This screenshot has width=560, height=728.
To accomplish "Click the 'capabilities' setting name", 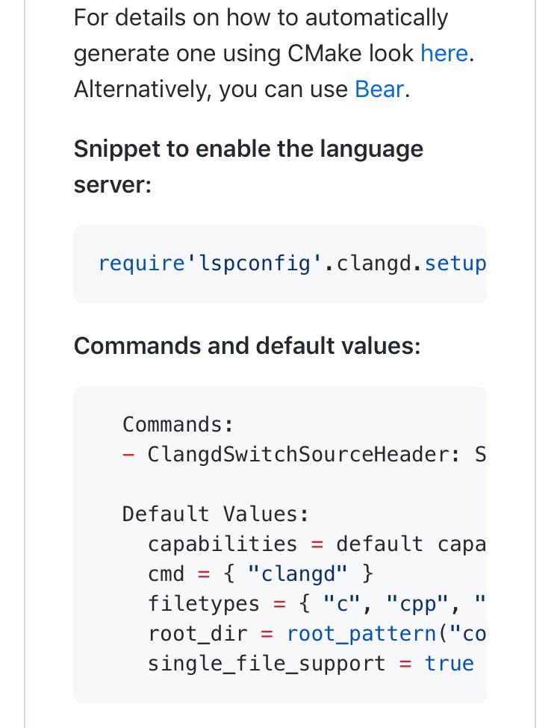I will 223,544.
